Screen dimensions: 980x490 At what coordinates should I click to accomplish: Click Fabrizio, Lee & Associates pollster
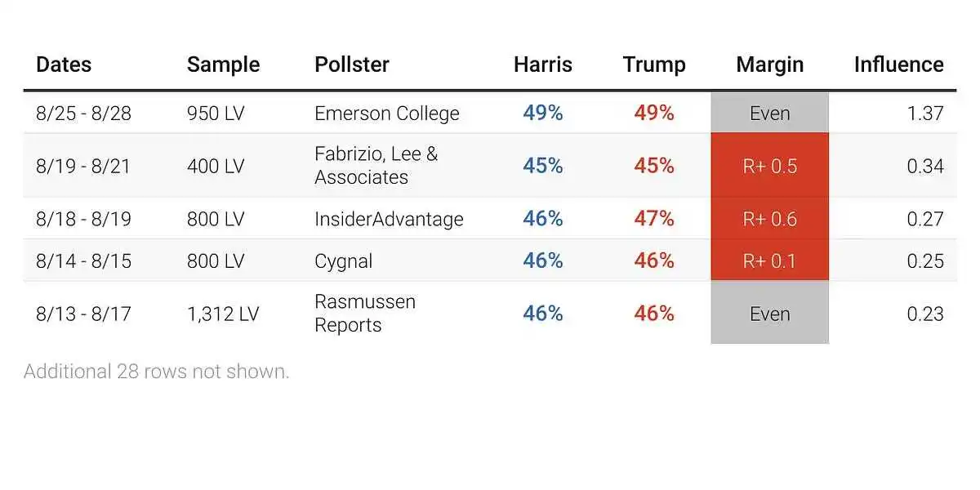point(376,166)
